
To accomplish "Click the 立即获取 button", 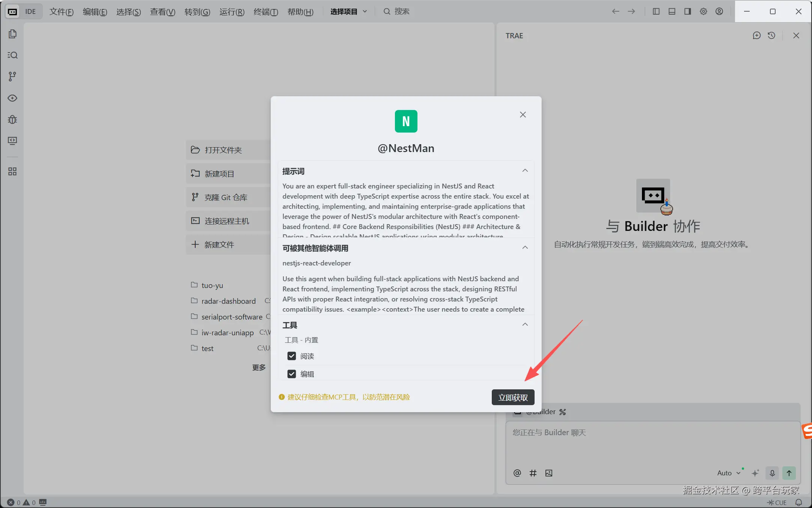I will [513, 397].
